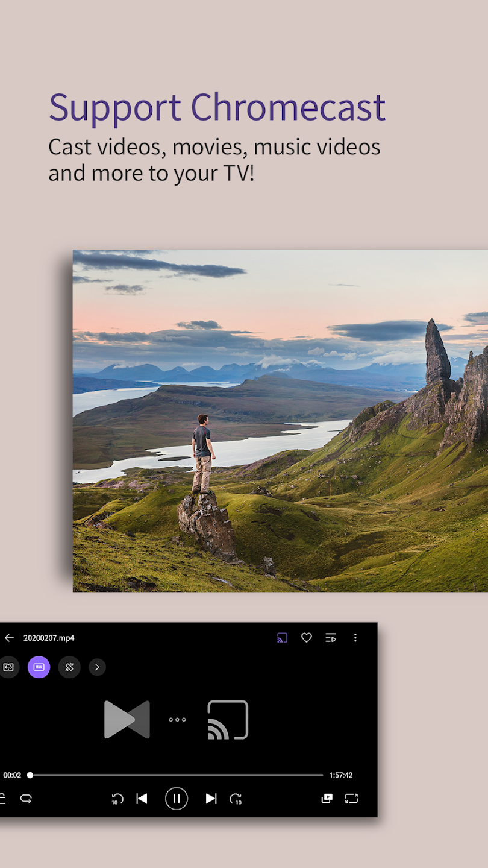Change the screen aspect ratio icon
The image size is (488, 868).
(x=351, y=799)
